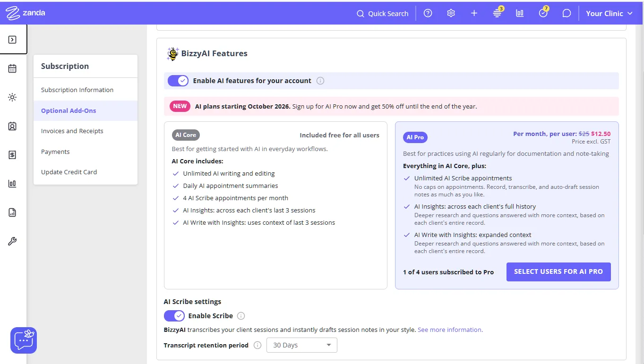Image resolution: width=644 pixels, height=364 pixels.
Task: Click '1 of 4 users subscribed to Pro'
Action: pos(448,272)
